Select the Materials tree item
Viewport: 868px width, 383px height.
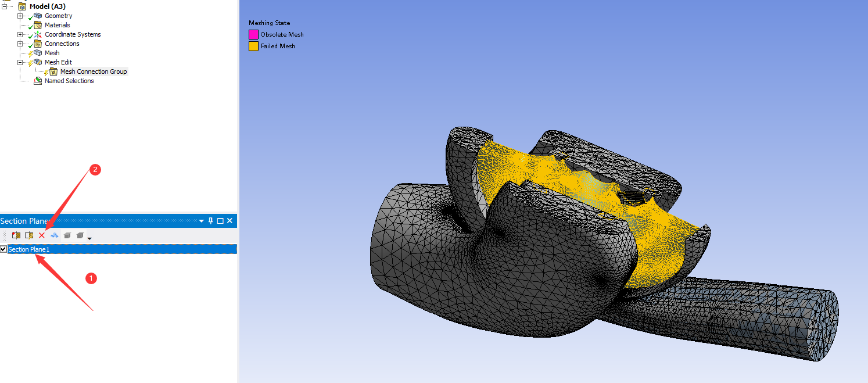point(58,25)
